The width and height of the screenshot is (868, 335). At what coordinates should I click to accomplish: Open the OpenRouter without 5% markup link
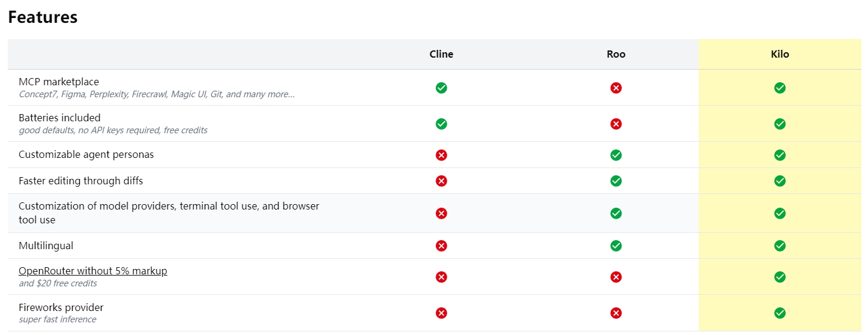93,271
